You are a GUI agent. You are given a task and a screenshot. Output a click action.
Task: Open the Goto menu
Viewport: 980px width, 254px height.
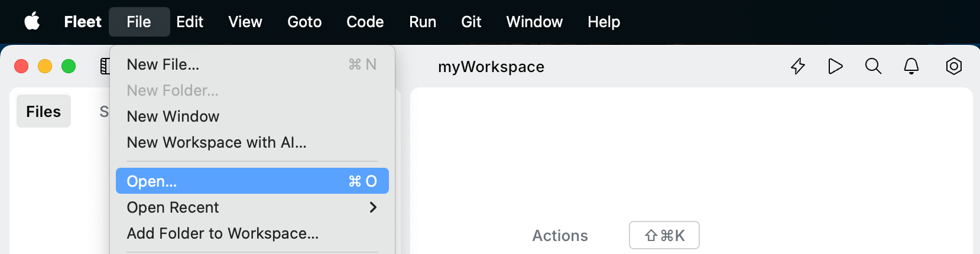[x=304, y=22]
